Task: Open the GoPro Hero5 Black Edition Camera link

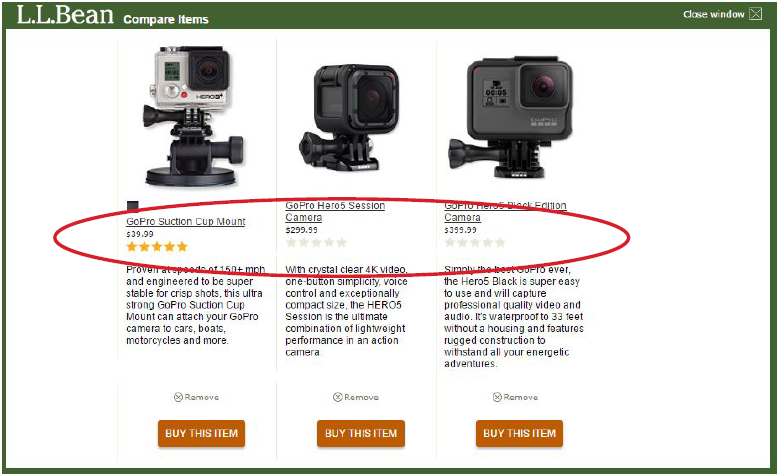Action: (x=505, y=212)
